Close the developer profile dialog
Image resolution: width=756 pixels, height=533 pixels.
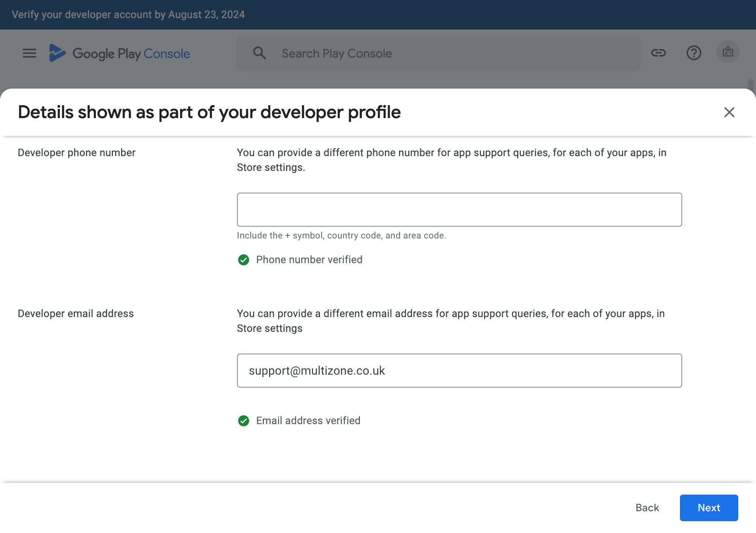(x=729, y=112)
